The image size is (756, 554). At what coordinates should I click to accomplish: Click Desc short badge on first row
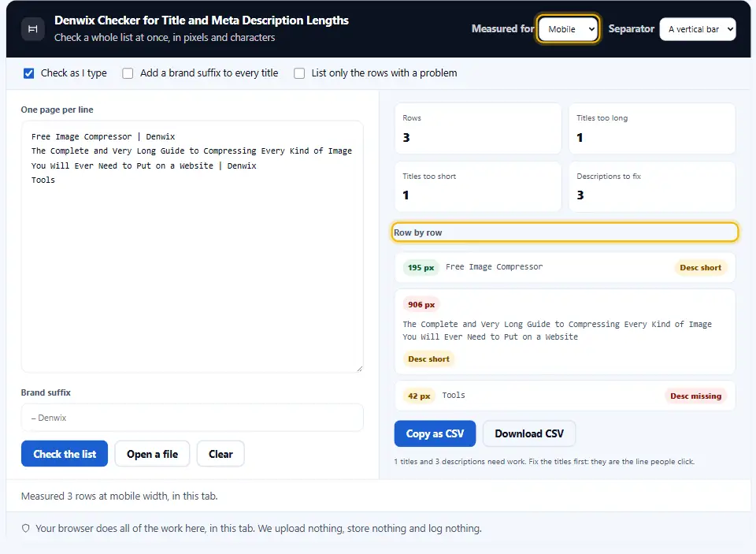(x=700, y=267)
